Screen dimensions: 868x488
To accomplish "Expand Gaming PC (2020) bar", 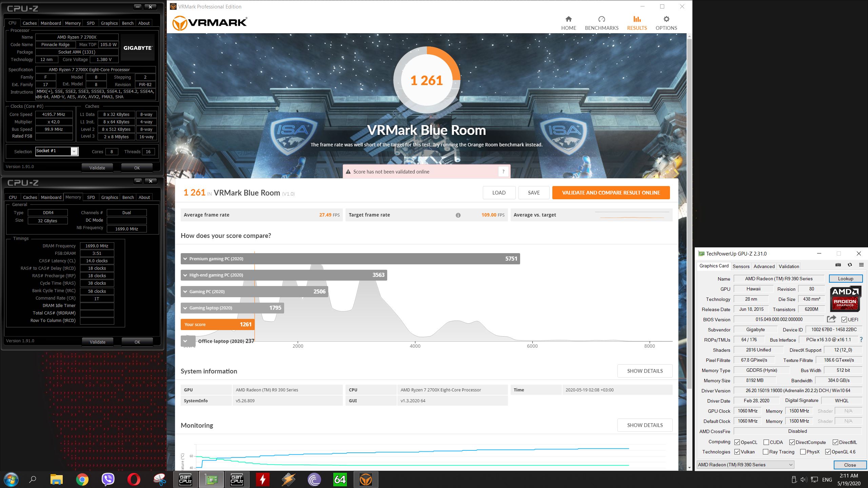I will 254,291.
